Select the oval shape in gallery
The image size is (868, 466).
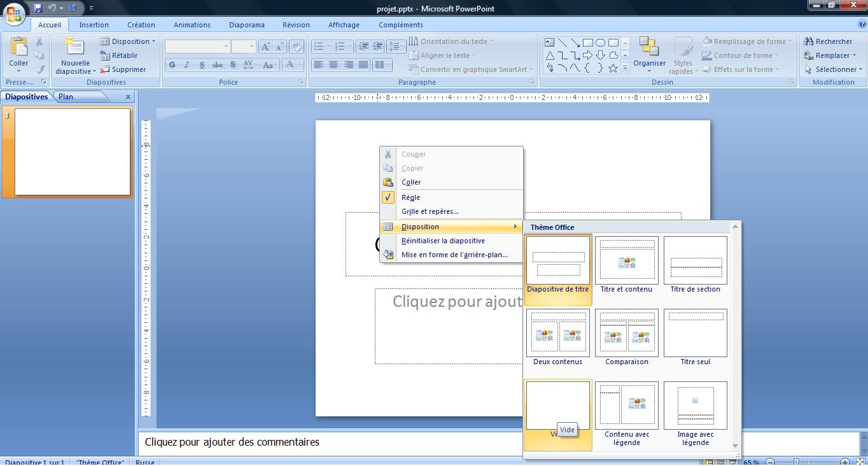[600, 43]
